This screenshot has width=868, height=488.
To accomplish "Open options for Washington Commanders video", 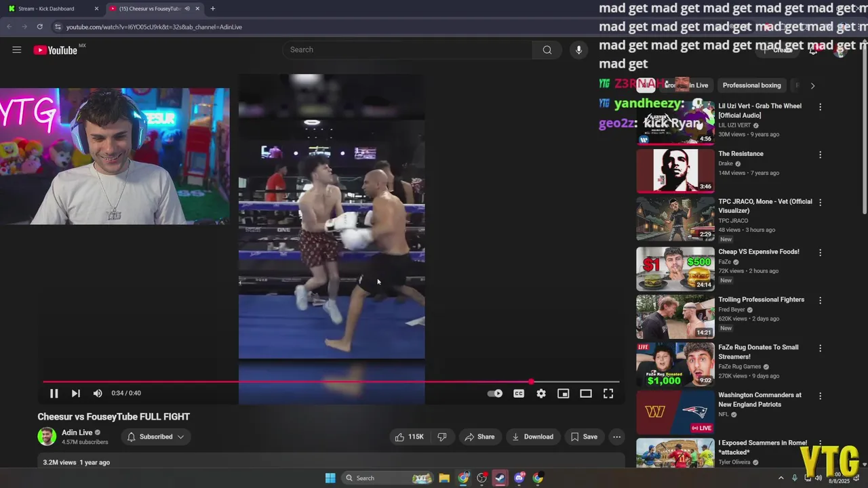I will pyautogui.click(x=820, y=396).
